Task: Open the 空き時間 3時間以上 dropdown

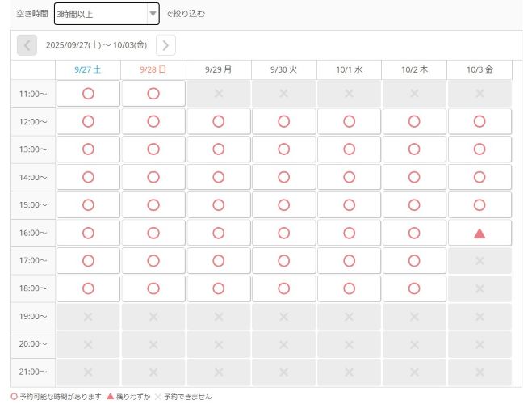Action: pyautogui.click(x=101, y=14)
